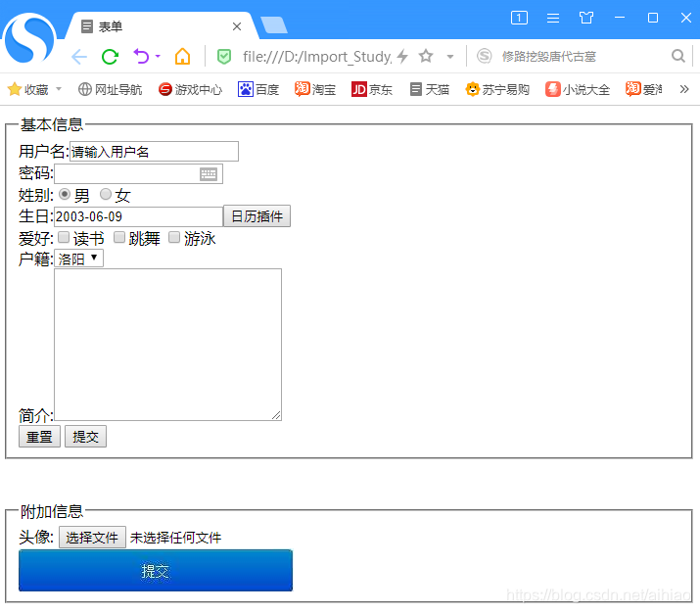Screen dimensions: 700x613
Task: Grab the textarea resize handle
Action: pos(276,415)
